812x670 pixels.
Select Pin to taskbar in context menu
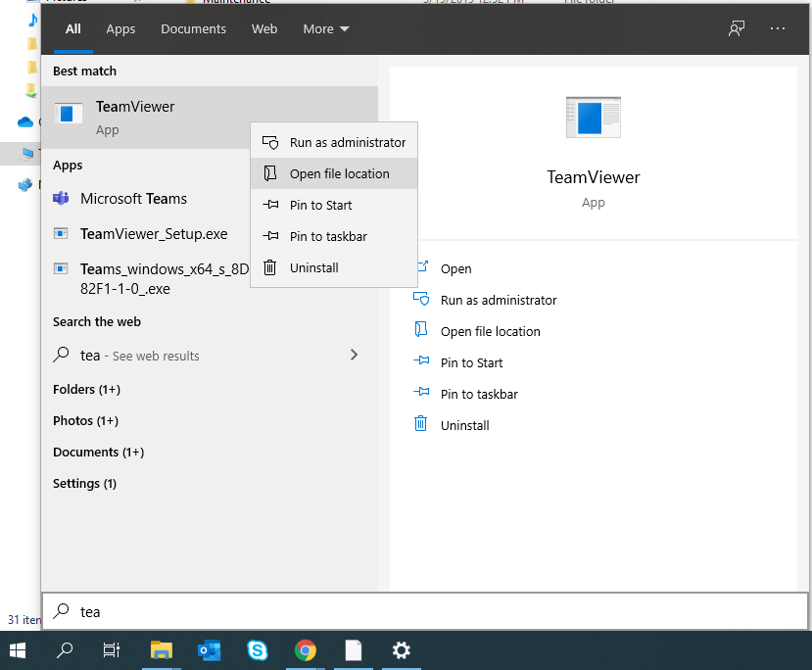click(x=328, y=237)
